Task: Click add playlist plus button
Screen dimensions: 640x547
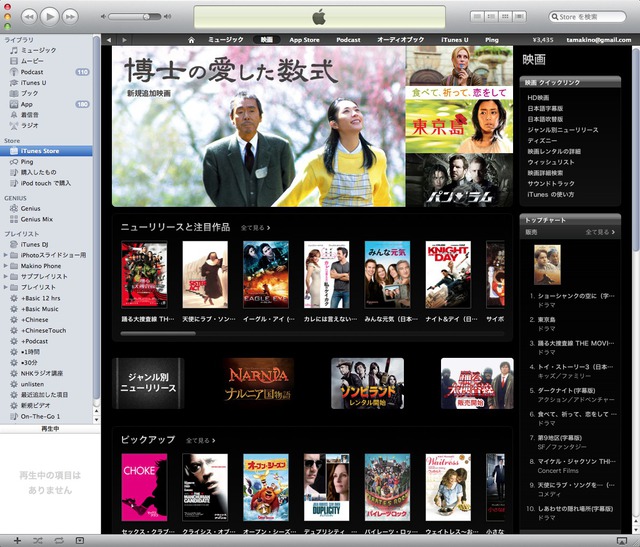Action: pyautogui.click(x=17, y=540)
